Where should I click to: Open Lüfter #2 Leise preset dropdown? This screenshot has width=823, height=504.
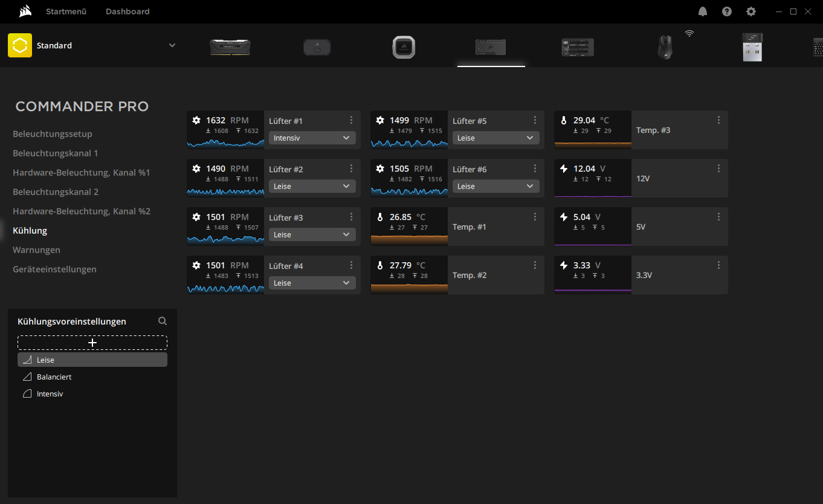pyautogui.click(x=312, y=186)
